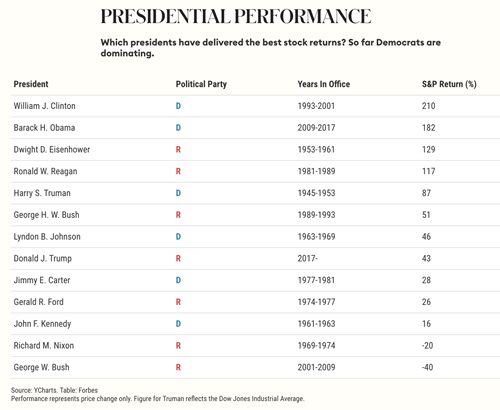Click the Richard M. Nixon name cell

tap(44, 345)
